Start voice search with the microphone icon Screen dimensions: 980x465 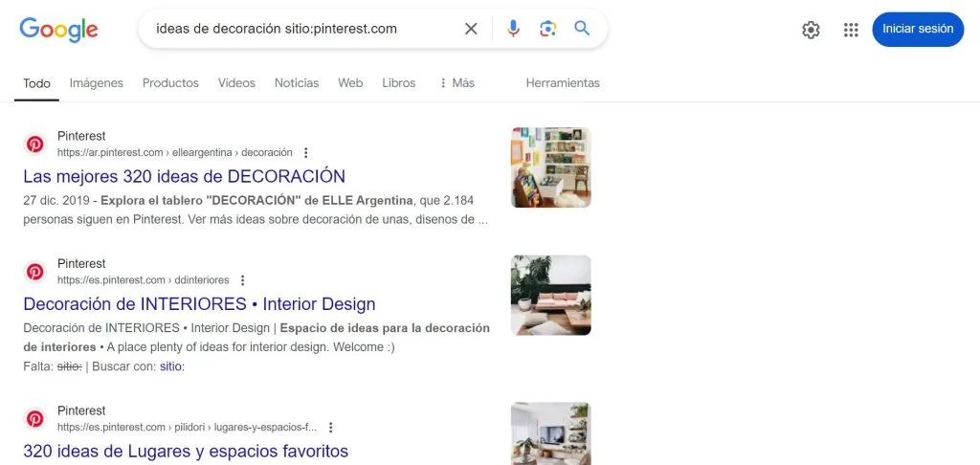point(513,29)
